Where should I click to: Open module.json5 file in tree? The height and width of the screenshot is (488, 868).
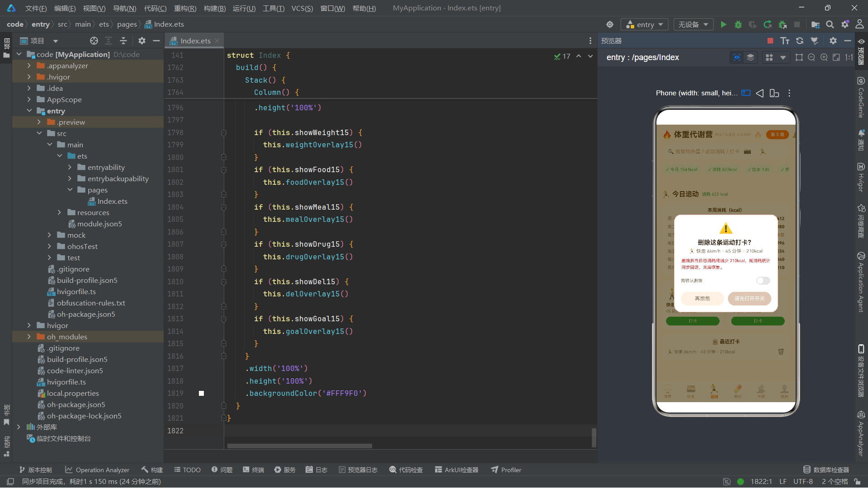pos(99,224)
